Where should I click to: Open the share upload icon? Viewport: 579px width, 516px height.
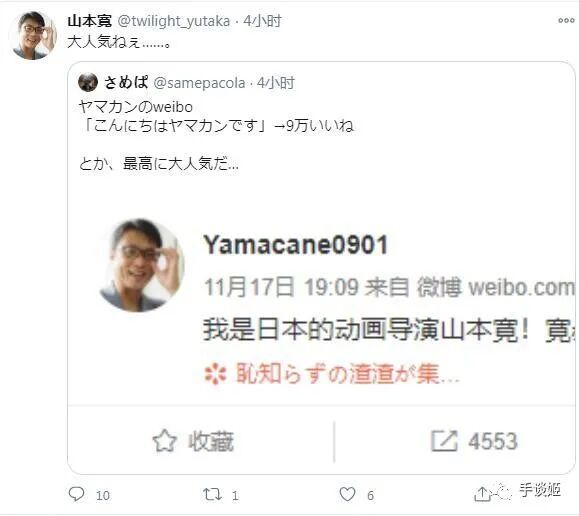pos(482,494)
